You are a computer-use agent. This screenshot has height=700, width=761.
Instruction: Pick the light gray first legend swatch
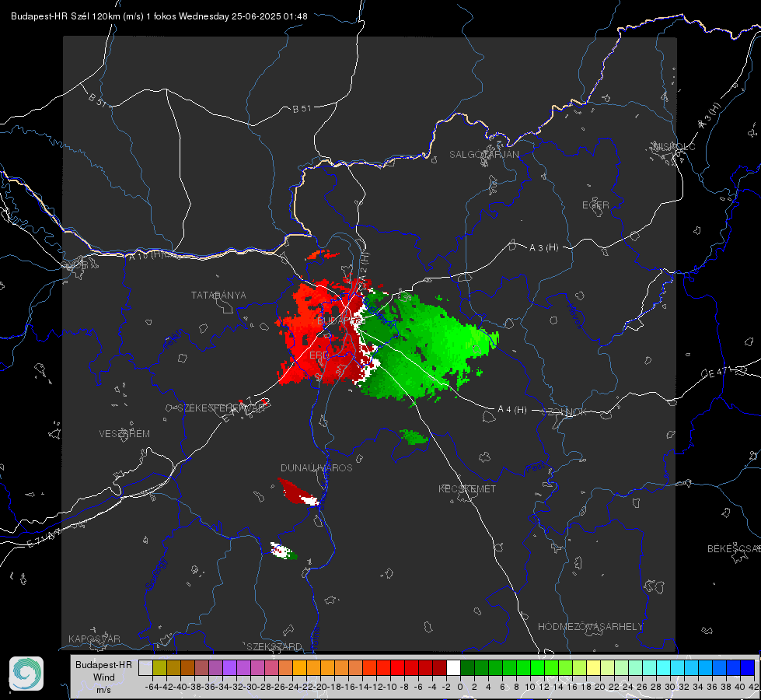145,667
